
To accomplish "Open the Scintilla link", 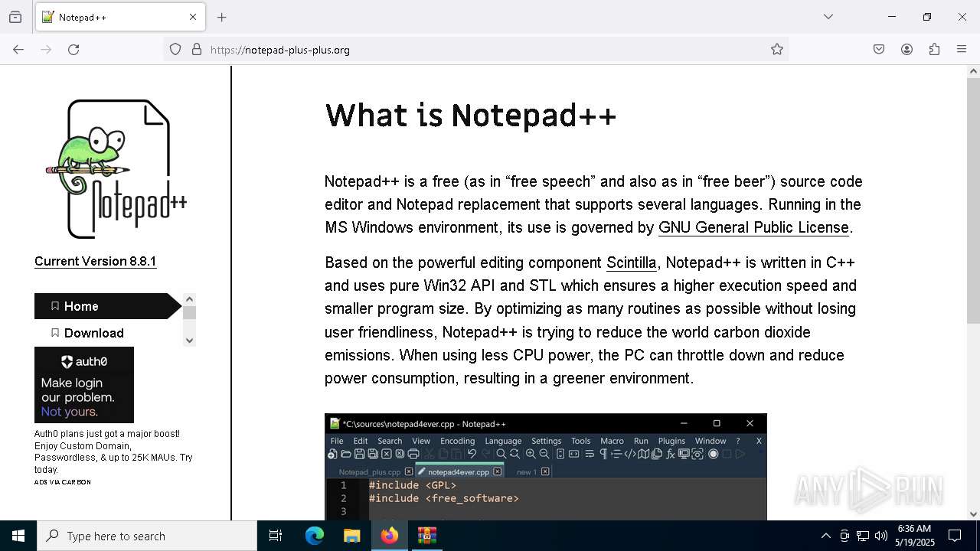I will click(632, 262).
